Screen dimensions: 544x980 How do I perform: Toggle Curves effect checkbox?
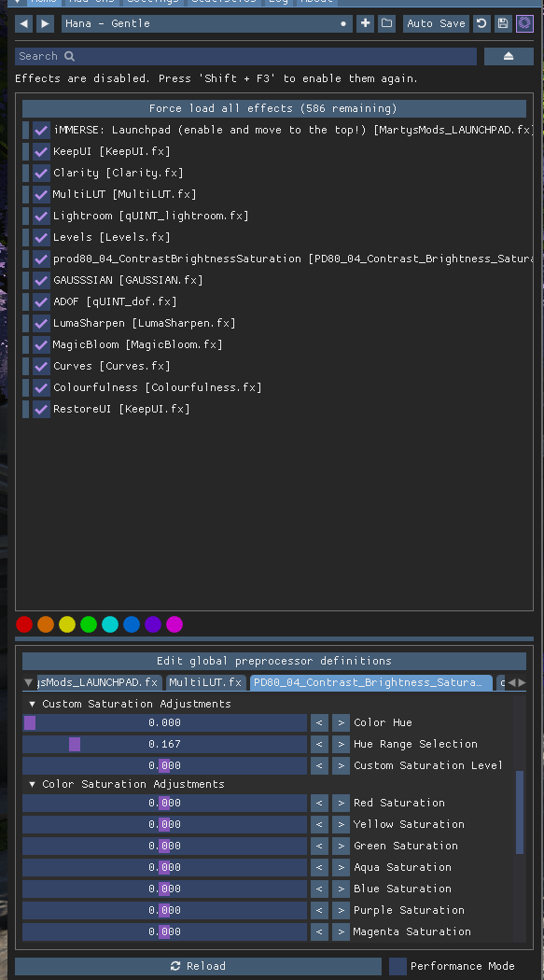pyautogui.click(x=41, y=366)
